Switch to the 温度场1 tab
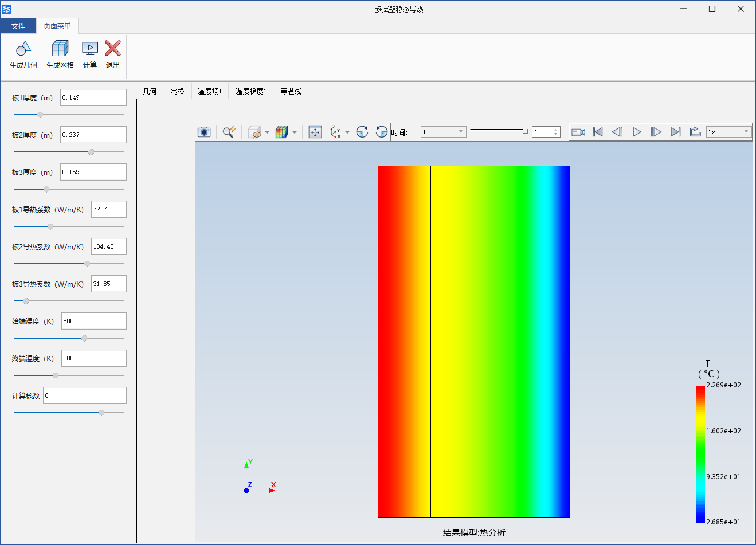Image resolution: width=756 pixels, height=545 pixels. 210,91
